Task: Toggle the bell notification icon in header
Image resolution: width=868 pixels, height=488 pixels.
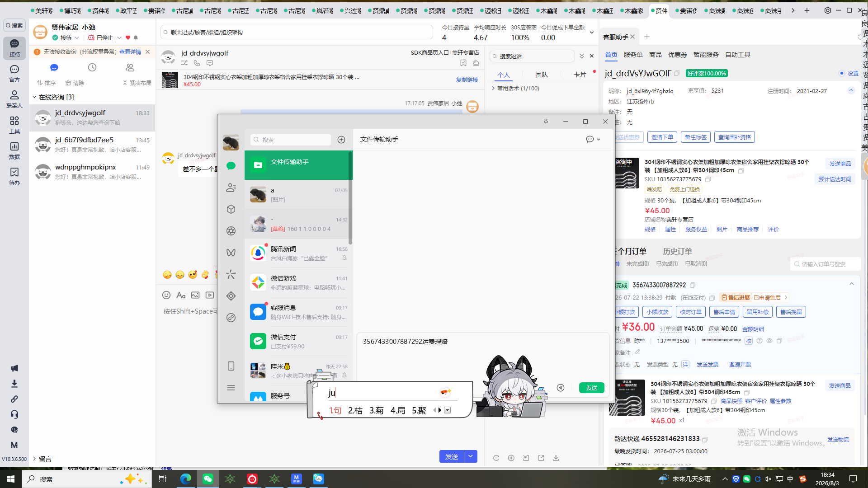Action: (x=136, y=38)
